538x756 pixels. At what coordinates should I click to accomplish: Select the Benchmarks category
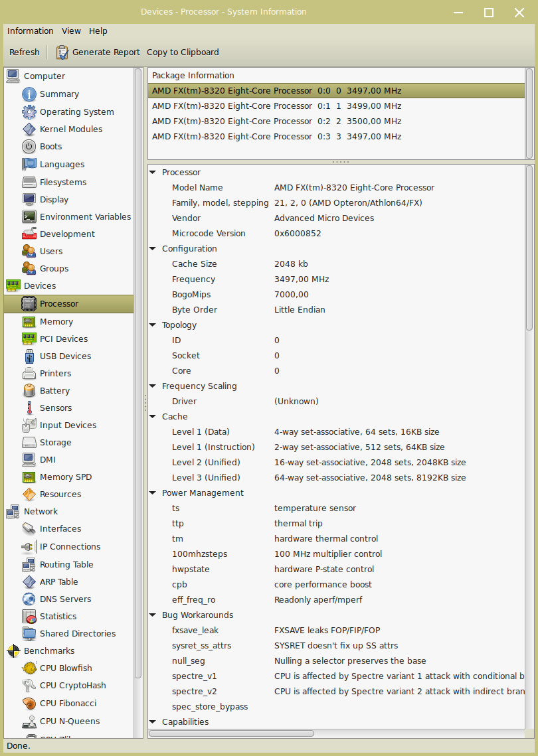point(49,651)
